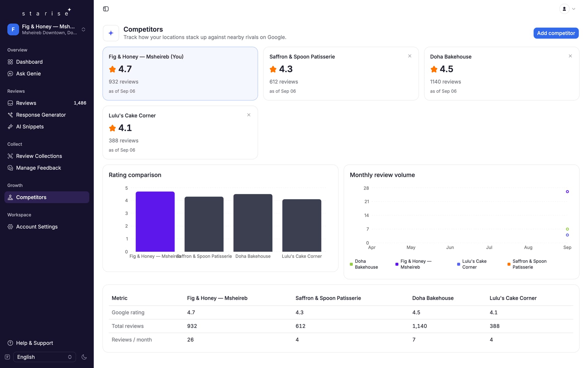Toggle the sidebar collapse icon
Screen dimensions: 588x368
(106, 9)
